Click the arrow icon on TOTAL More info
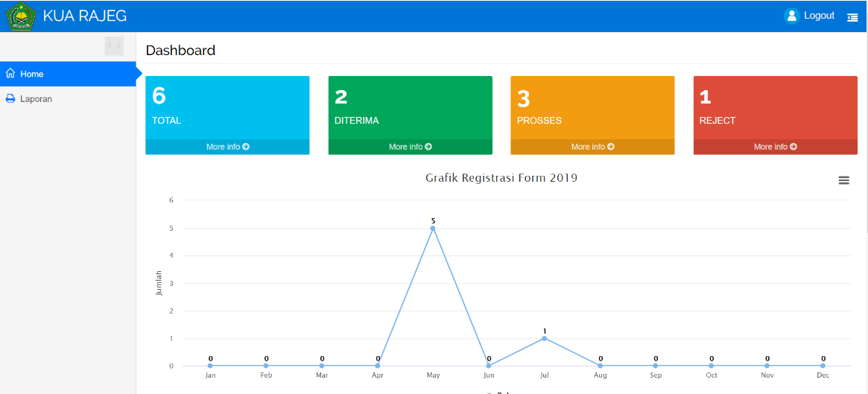This screenshot has width=868, height=394. tap(246, 147)
